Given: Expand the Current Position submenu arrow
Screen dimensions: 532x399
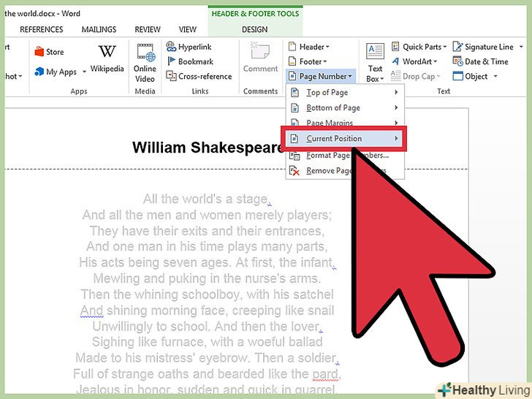Looking at the screenshot, I should click(396, 138).
